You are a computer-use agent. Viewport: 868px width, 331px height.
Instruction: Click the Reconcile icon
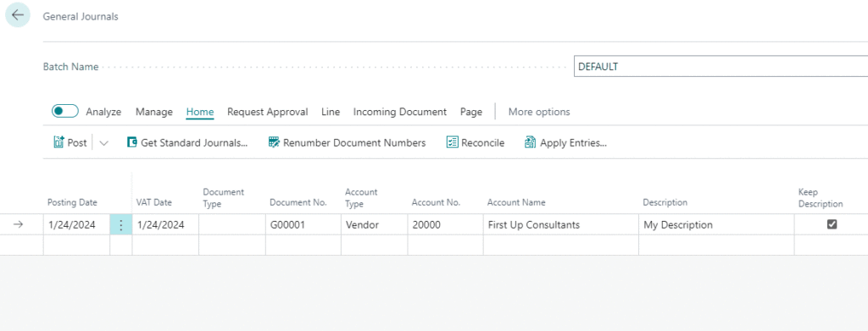[x=453, y=142]
